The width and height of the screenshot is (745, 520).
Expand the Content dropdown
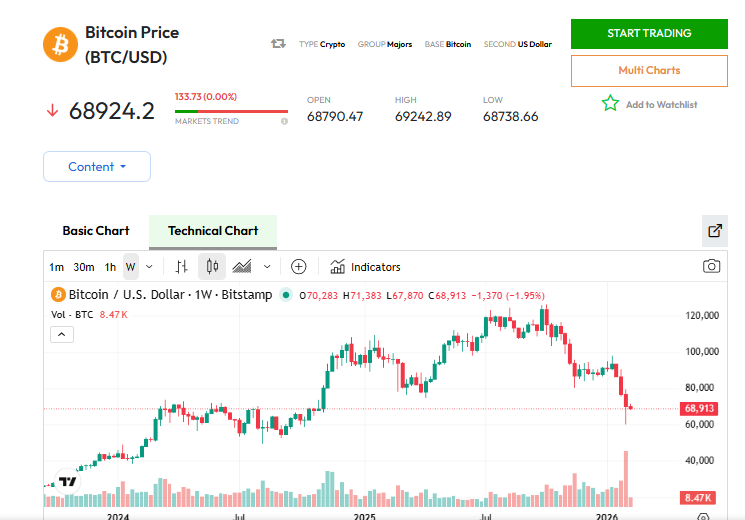click(x=97, y=167)
